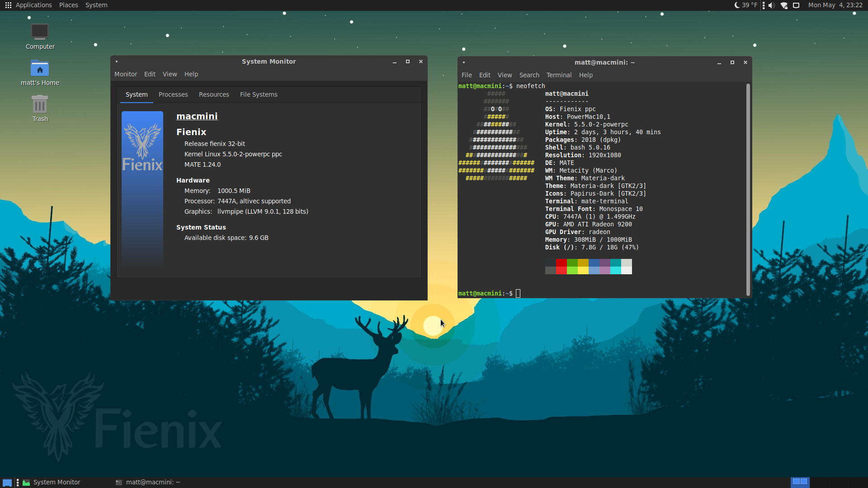Click the weather moon indicator

point(737,5)
